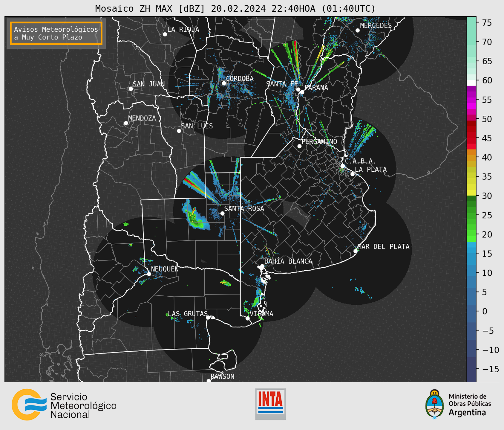Click the LA PLATA city marker dot

pyautogui.click(x=353, y=174)
